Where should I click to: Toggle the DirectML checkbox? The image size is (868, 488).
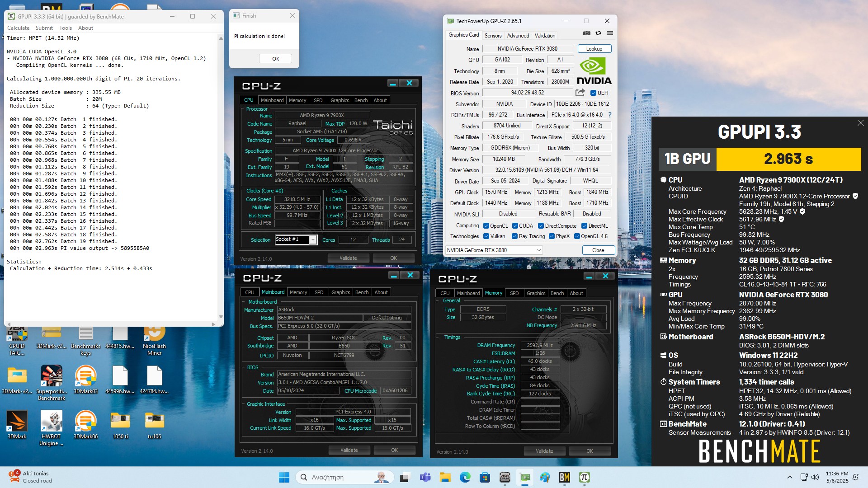click(x=584, y=226)
